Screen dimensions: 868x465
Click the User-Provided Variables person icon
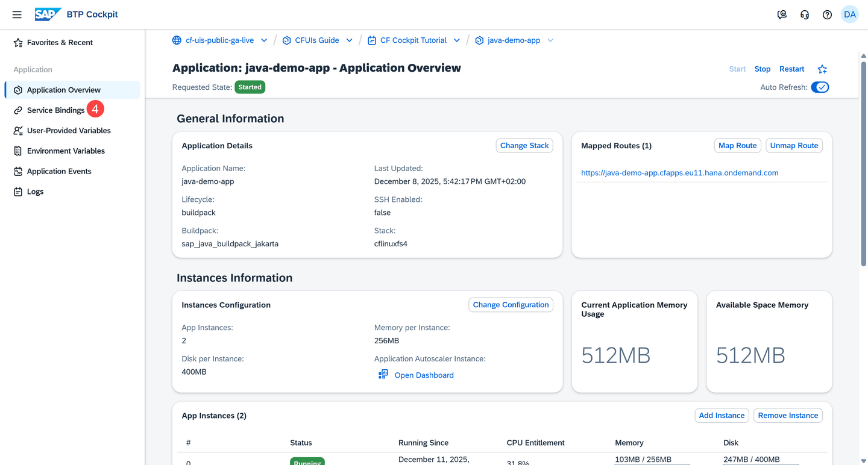pos(18,131)
